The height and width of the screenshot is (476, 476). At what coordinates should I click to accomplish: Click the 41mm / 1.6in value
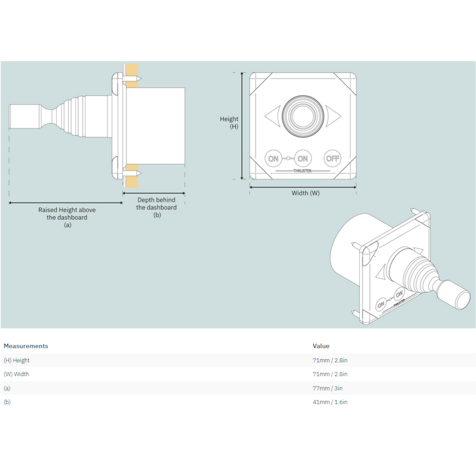click(330, 402)
